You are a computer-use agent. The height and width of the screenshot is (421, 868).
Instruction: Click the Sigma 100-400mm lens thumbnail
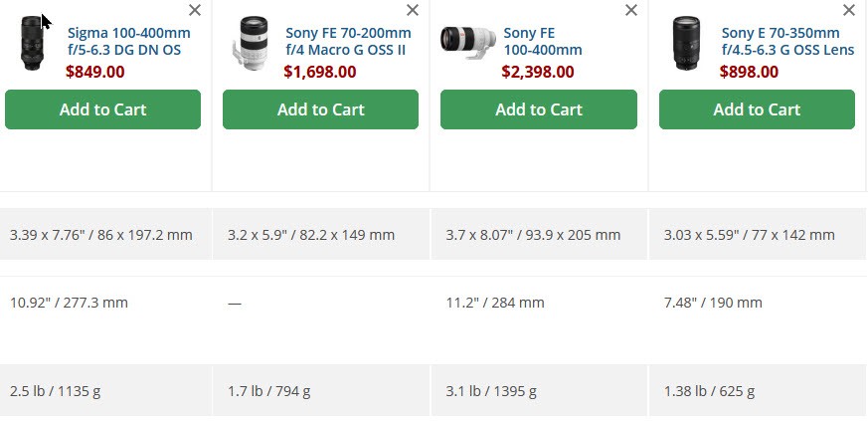32,43
